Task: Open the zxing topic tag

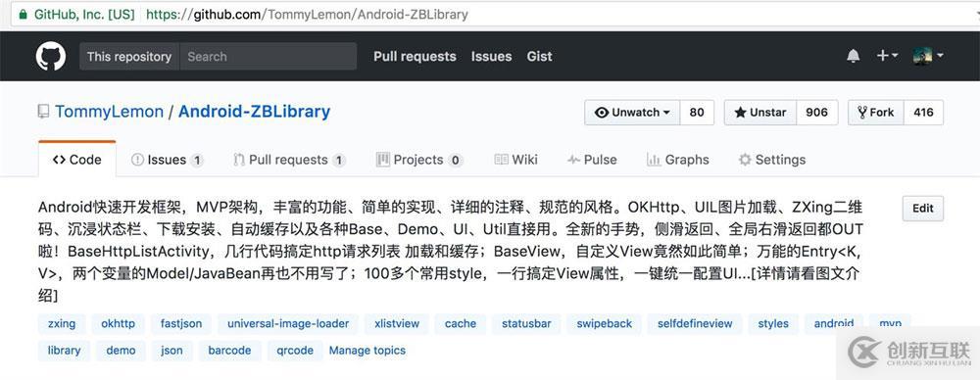Action: point(62,324)
